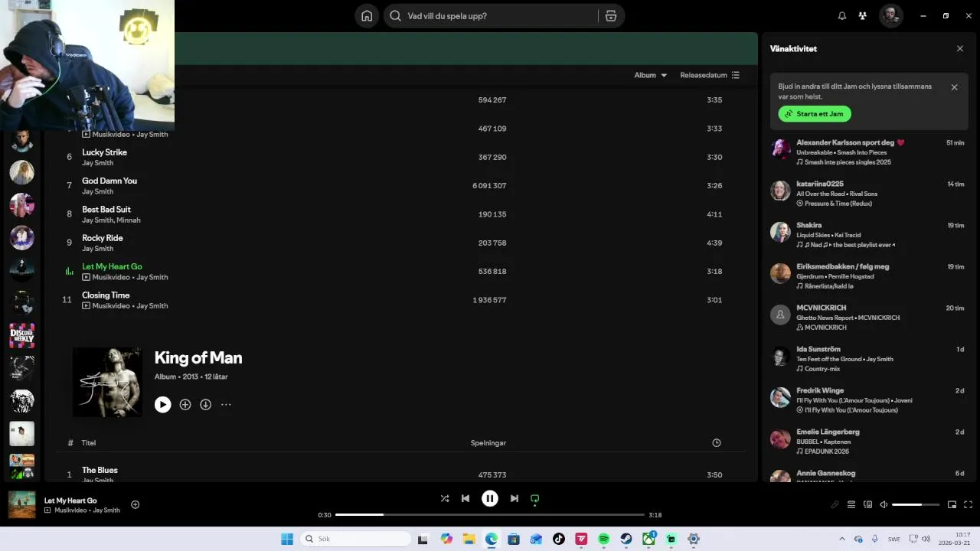980x551 pixels.
Task: Dismiss the Jam invitation banner
Action: [955, 87]
